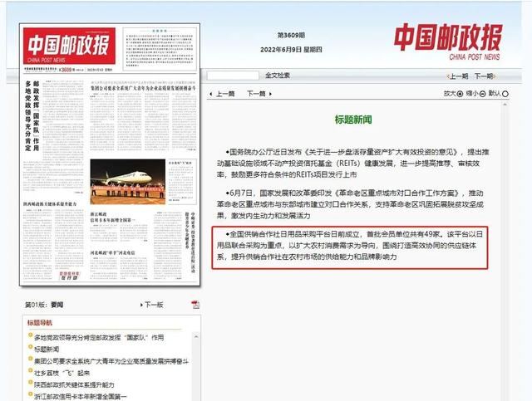This screenshot has height=401, width=532.
Task: Click headline 陕西邮政抓关键体系提升能力 on page image
Action: click(x=50, y=204)
